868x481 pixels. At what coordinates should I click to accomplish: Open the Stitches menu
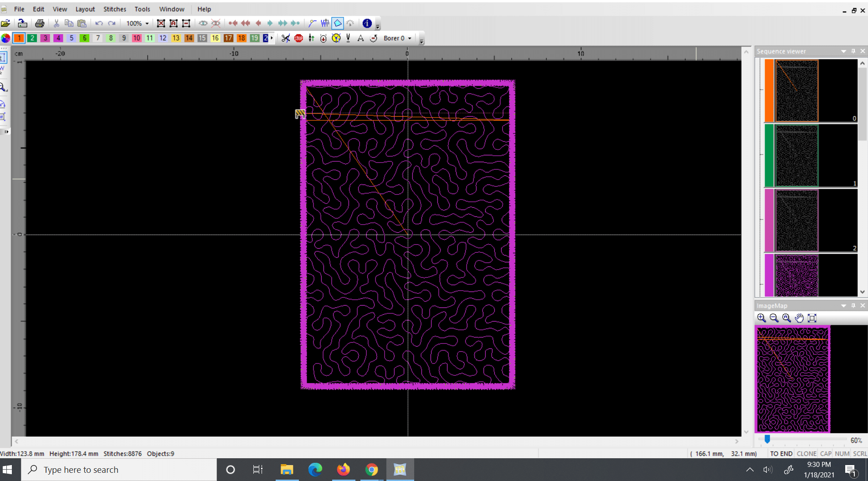point(114,9)
